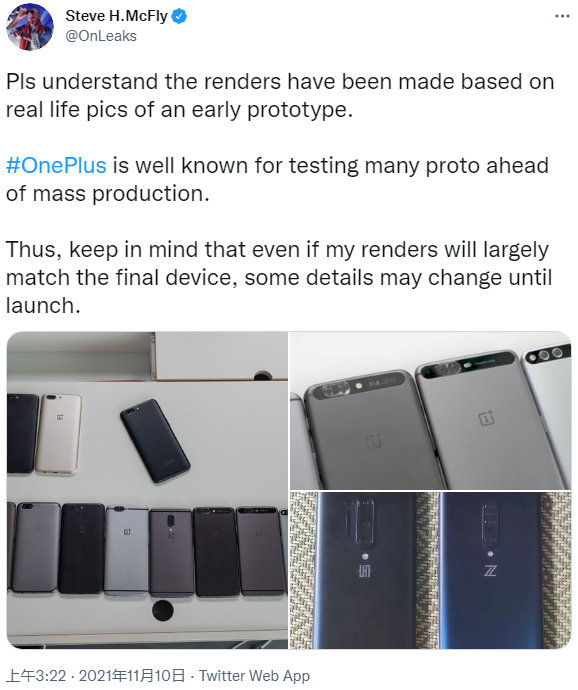Click the 上午3:22 timestamp

click(x=37, y=675)
